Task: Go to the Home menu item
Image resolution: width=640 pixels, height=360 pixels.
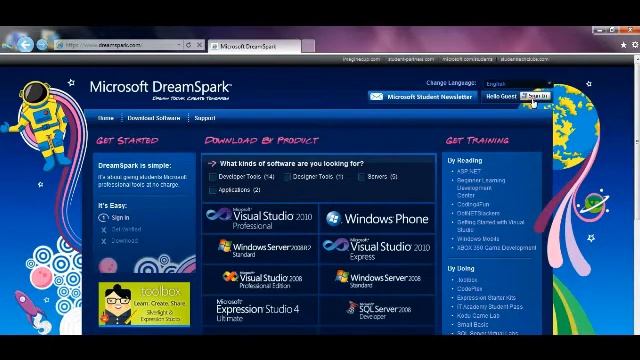Action: point(106,118)
